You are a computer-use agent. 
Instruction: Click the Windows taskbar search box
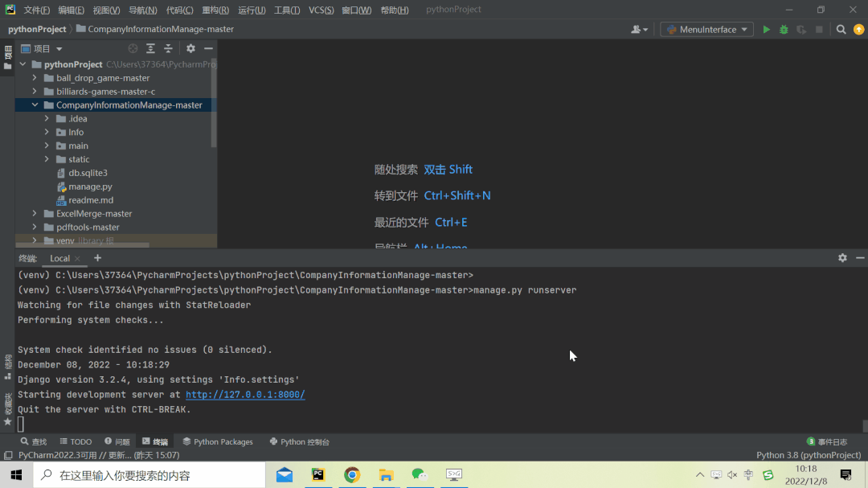point(149,474)
